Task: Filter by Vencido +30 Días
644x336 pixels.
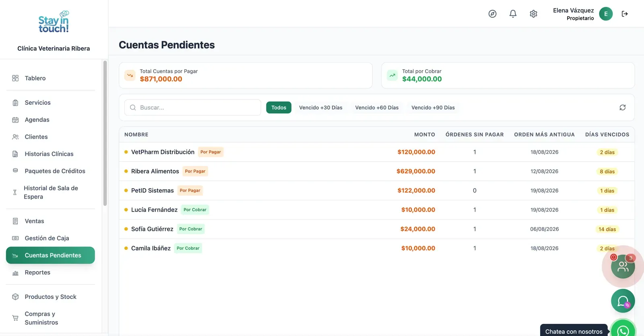Action: pos(321,108)
